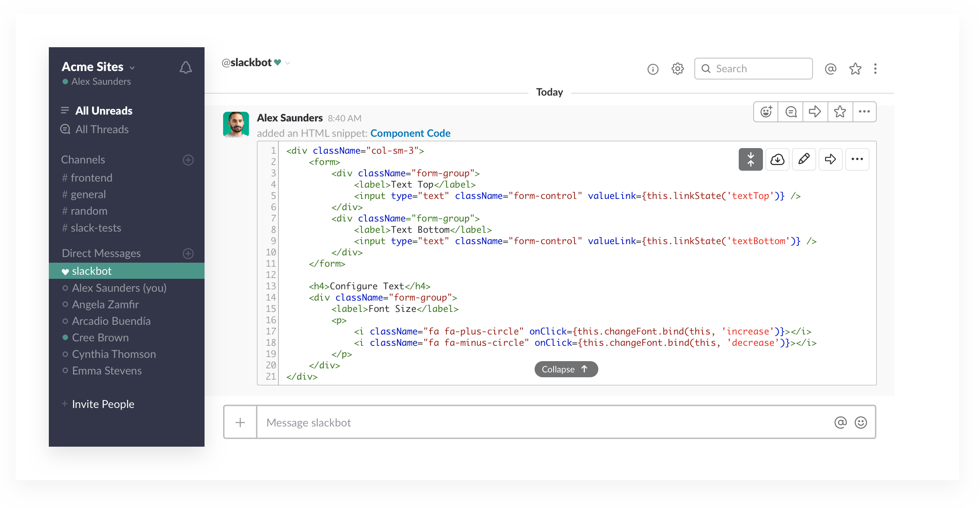980x508 pixels.
Task: Download the snippet with cloud icon
Action: pyautogui.click(x=777, y=159)
